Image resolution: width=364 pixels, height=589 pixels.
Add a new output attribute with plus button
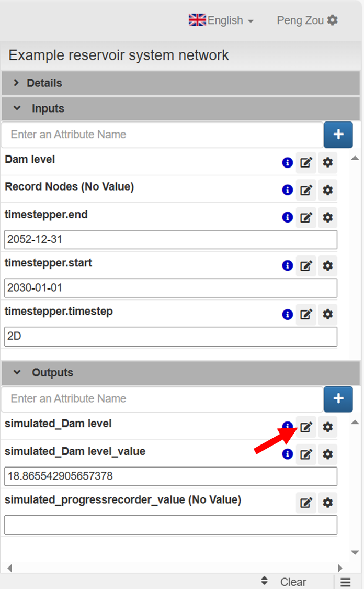338,399
